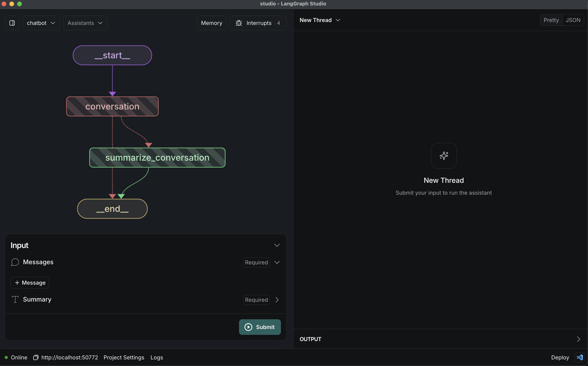Click the Messages speech bubble icon
This screenshot has width=588, height=366.
click(x=15, y=262)
